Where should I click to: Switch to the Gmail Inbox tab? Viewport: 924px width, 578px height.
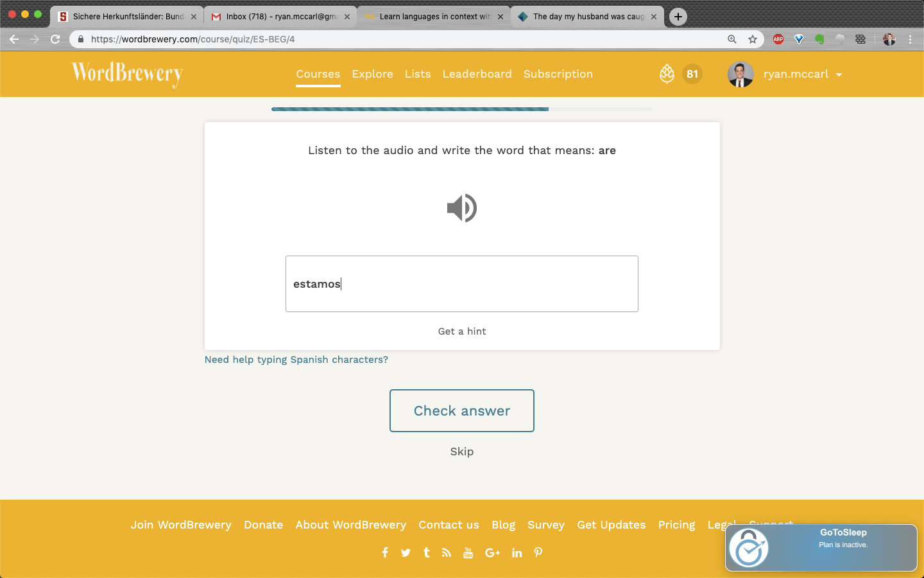coord(280,17)
